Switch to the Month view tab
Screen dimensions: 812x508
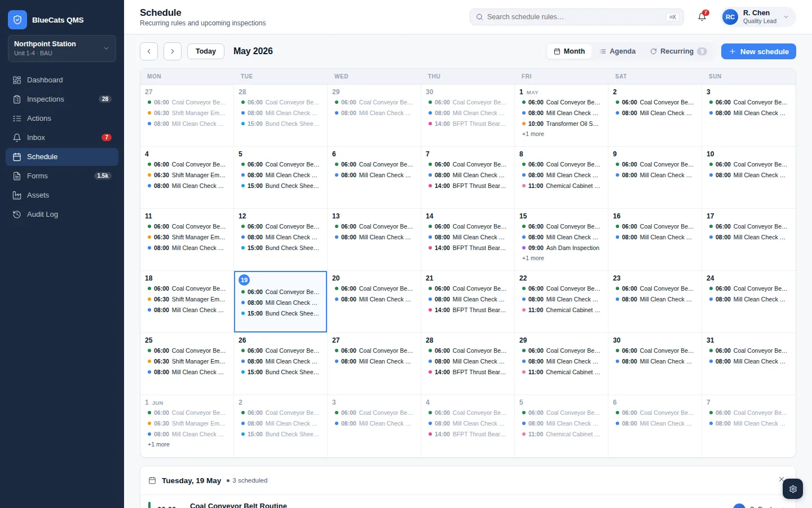(570, 51)
